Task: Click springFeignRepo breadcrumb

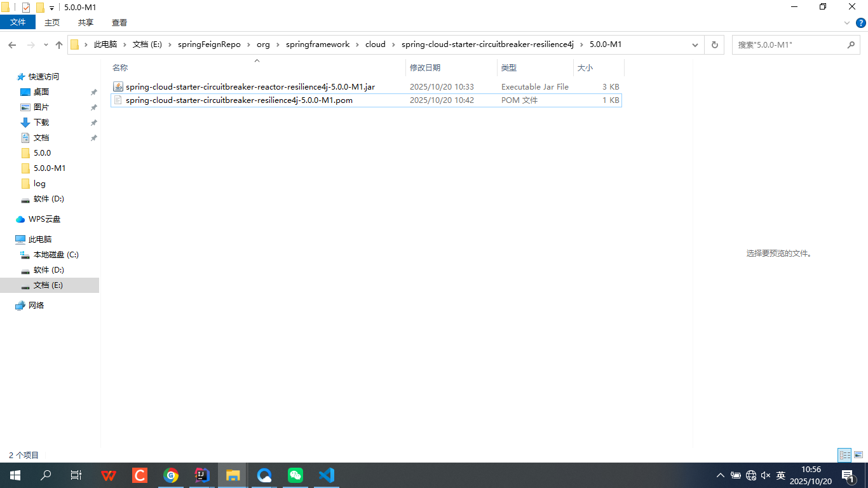Action: [x=209, y=44]
